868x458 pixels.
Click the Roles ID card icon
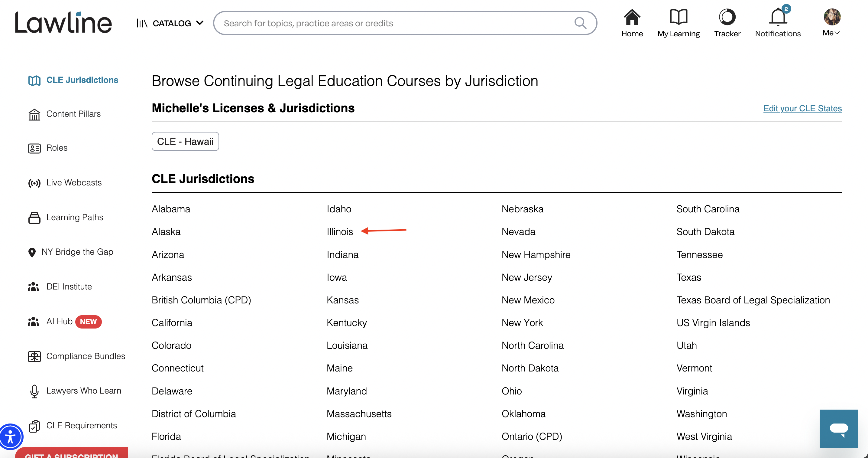click(34, 148)
